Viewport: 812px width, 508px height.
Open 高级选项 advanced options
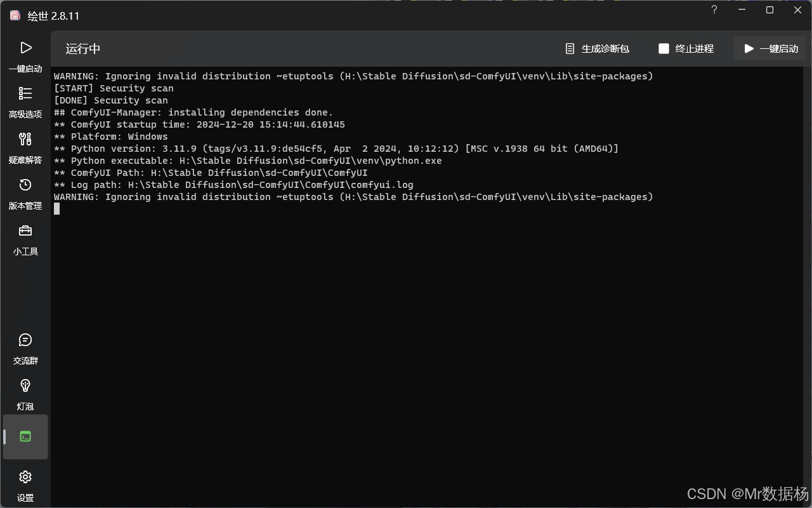point(25,102)
